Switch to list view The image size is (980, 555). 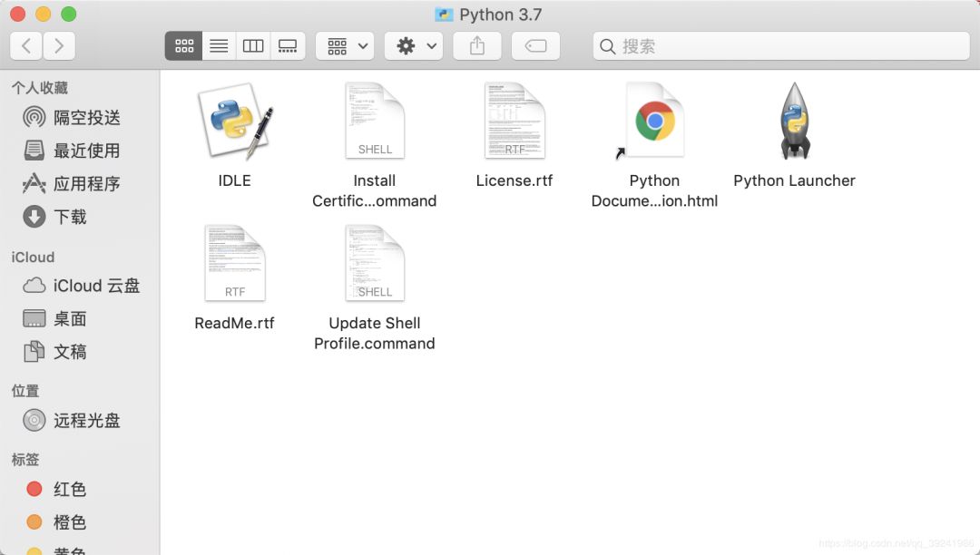(219, 45)
